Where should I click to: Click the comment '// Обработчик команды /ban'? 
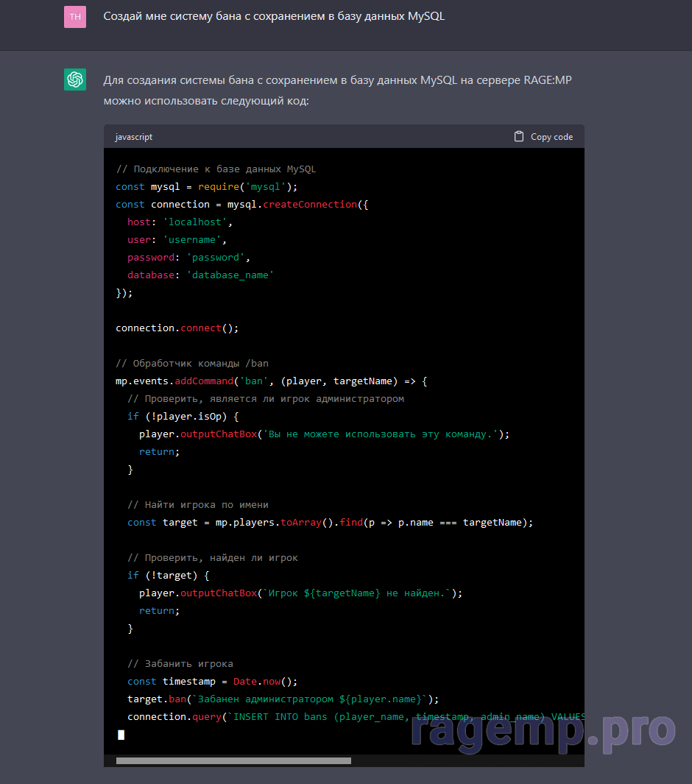[192, 364]
